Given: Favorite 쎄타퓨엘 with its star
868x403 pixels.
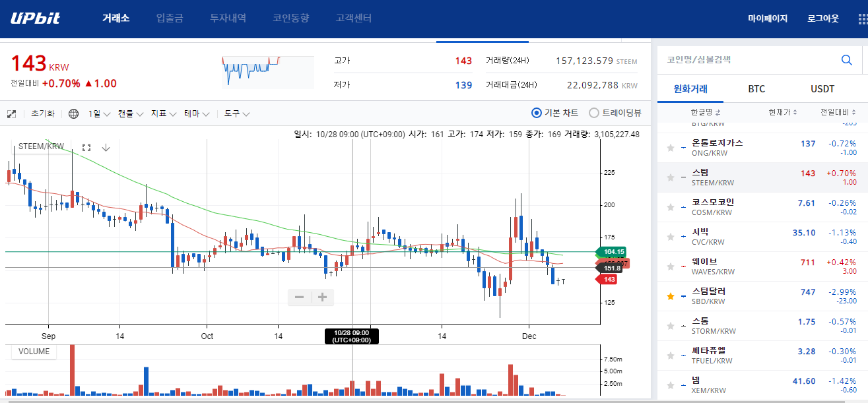Looking at the screenshot, I should point(671,356).
